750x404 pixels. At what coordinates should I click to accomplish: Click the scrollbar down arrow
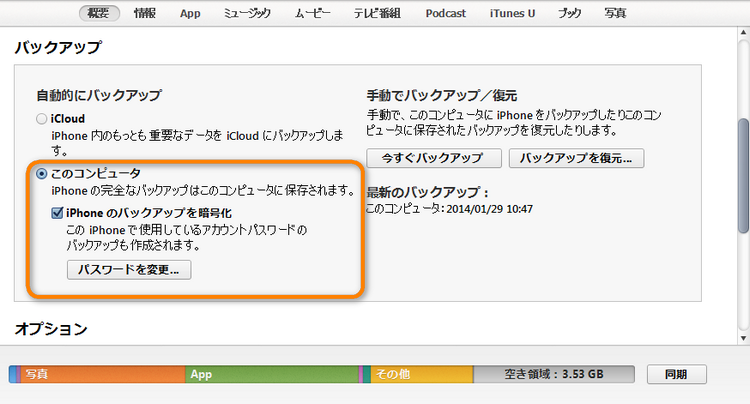(744, 338)
